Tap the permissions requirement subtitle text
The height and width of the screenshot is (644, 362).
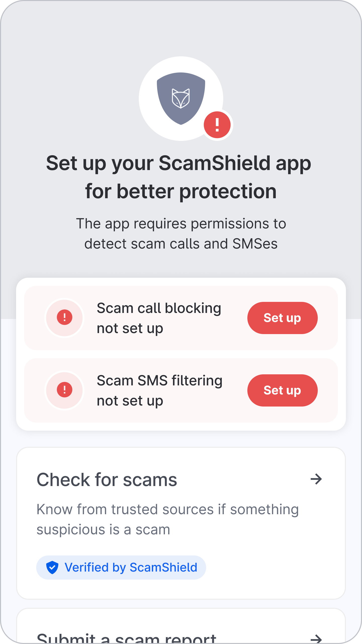click(x=181, y=234)
